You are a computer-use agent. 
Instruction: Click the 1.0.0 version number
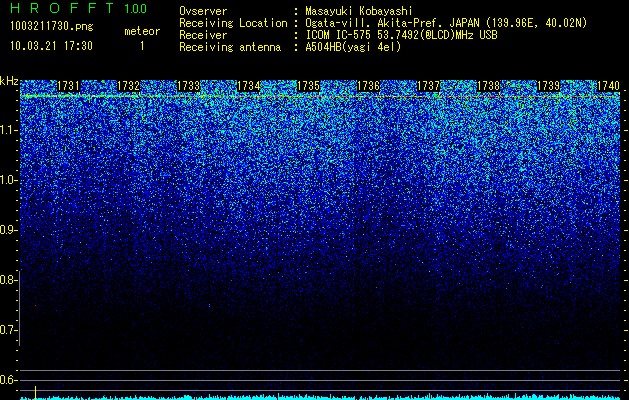click(136, 8)
